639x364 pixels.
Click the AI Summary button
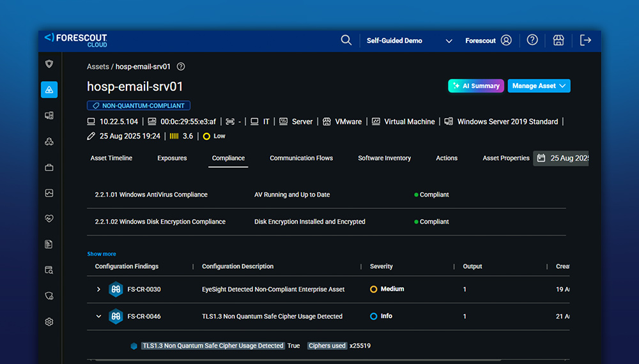476,86
